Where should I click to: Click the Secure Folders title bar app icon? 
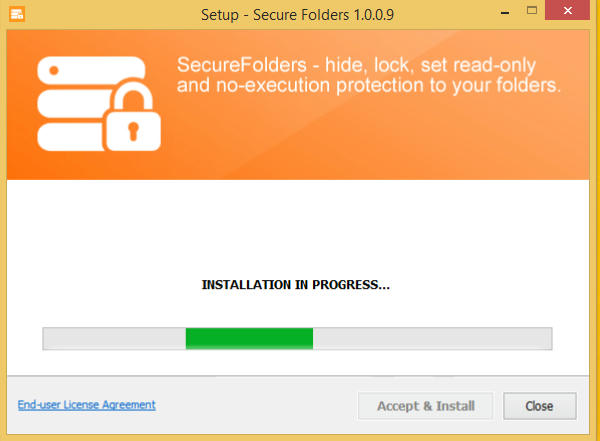[17, 14]
